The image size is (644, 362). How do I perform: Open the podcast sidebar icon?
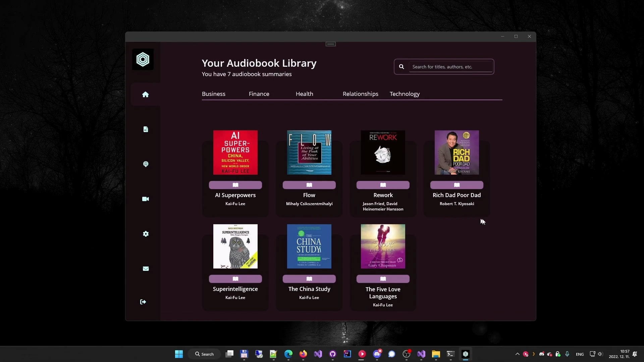pyautogui.click(x=146, y=164)
